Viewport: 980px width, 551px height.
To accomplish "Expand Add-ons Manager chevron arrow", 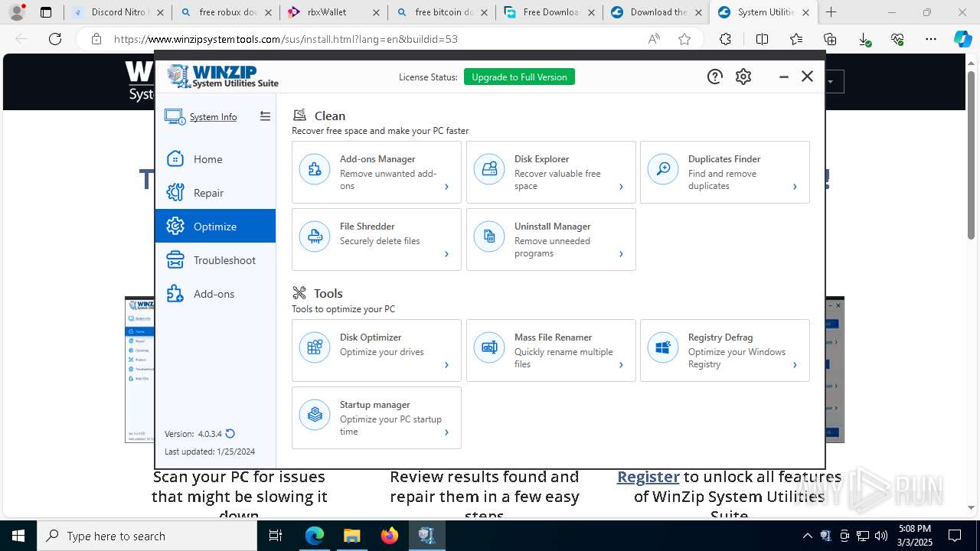I will click(x=446, y=187).
